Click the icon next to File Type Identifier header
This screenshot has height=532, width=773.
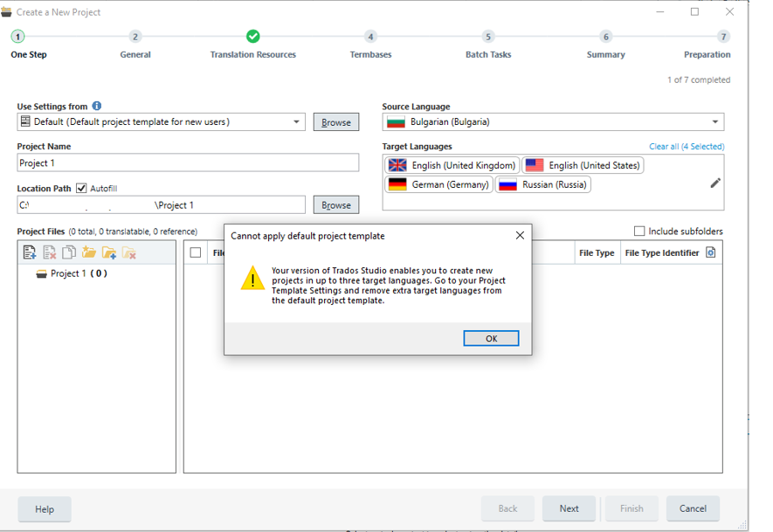point(710,252)
